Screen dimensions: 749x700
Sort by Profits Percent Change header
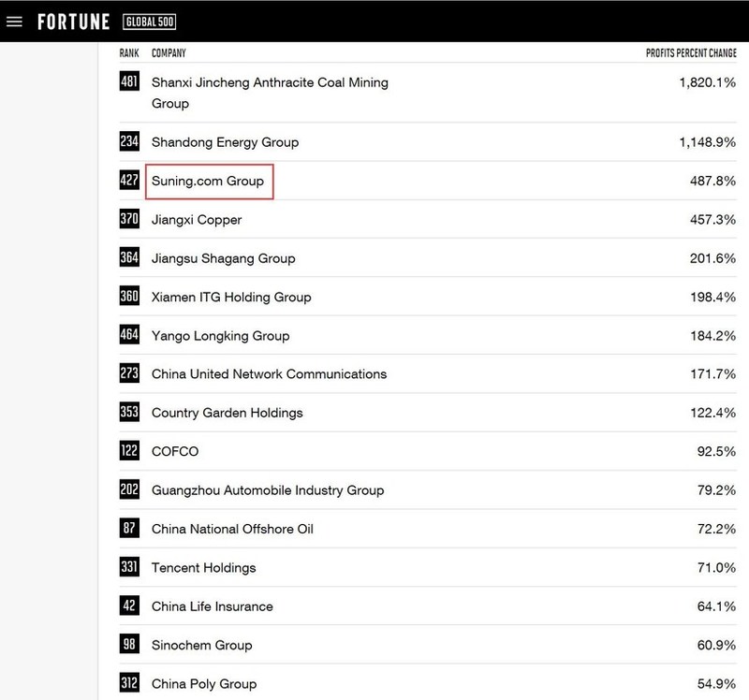[x=691, y=52]
